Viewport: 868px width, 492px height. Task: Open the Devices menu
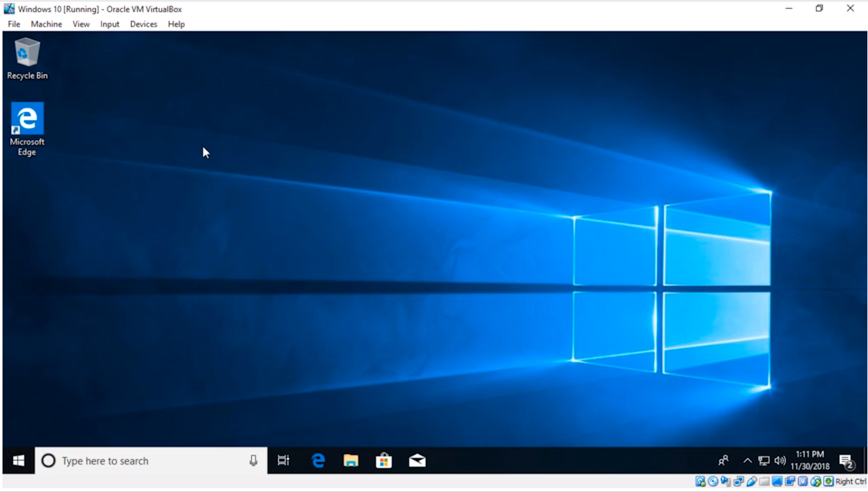tap(144, 24)
